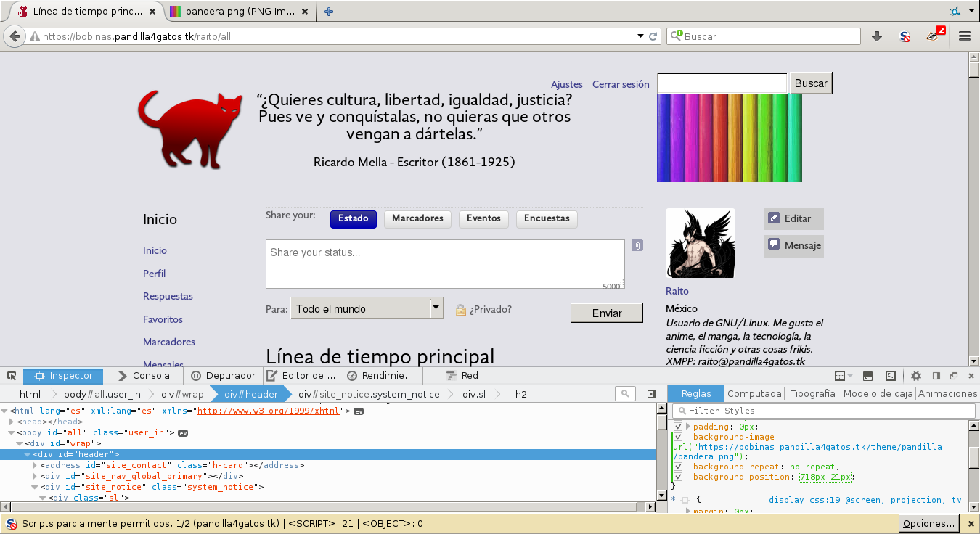Open the Firefox hamburger menu
980x534 pixels.
tap(965, 36)
